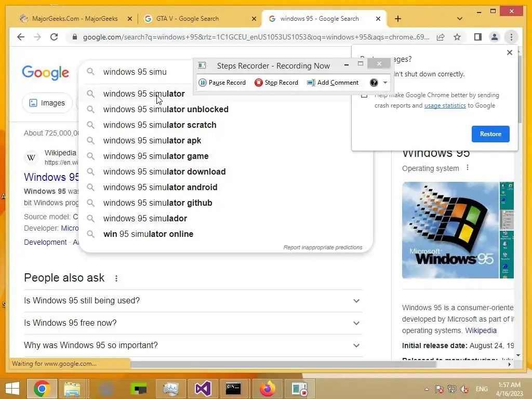This screenshot has height=399, width=532.
Task: Expand Is Windows 95 still being used?
Action: (x=193, y=301)
